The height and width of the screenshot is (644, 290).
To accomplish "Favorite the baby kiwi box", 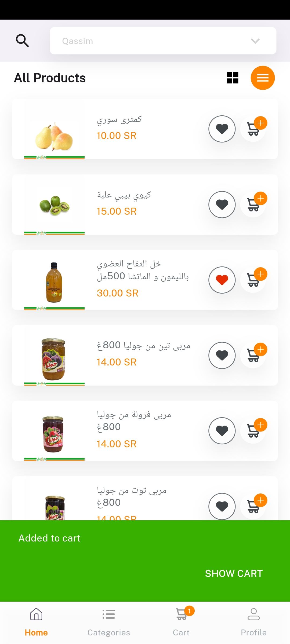I will 222,204.
